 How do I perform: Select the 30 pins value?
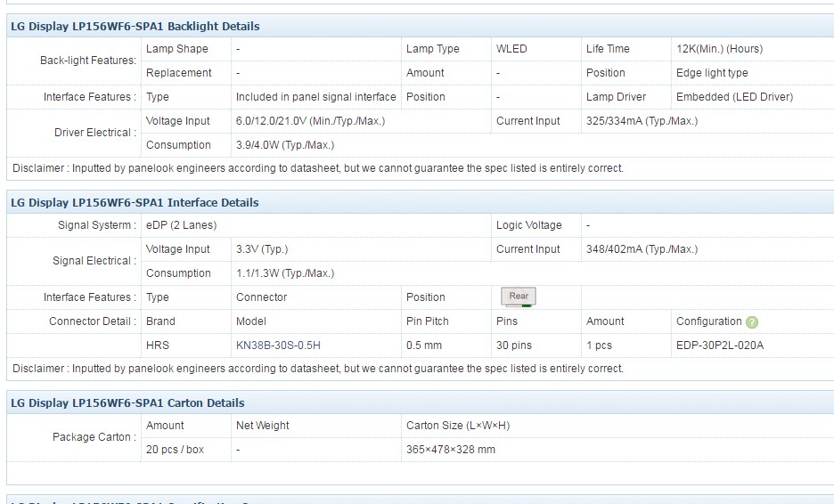click(514, 345)
